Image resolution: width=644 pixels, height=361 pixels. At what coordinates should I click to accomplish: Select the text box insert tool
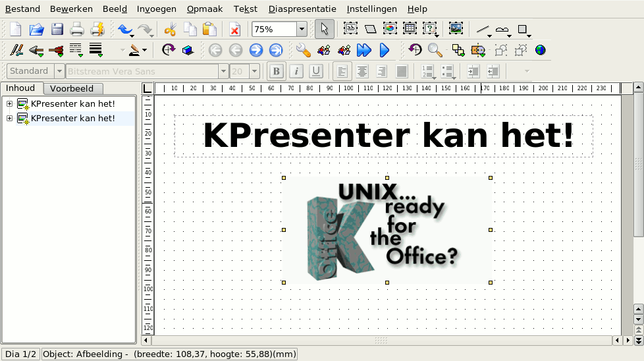click(351, 29)
